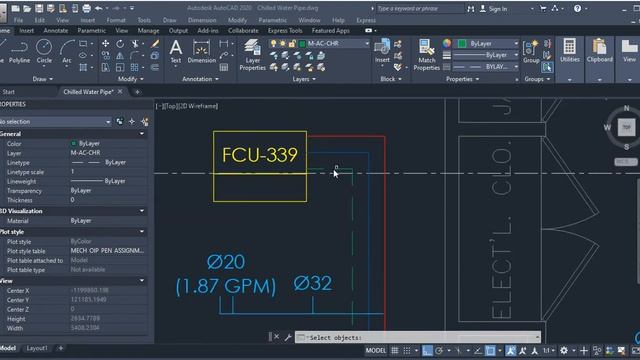Screen dimensions: 640x360
Task: Add a new drawing tab with plus button
Action: 137,92
